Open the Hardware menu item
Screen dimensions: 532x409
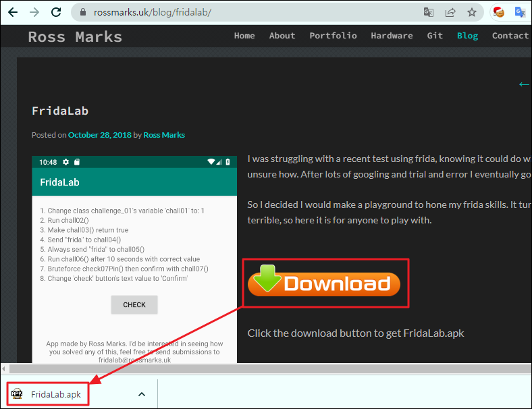click(392, 36)
